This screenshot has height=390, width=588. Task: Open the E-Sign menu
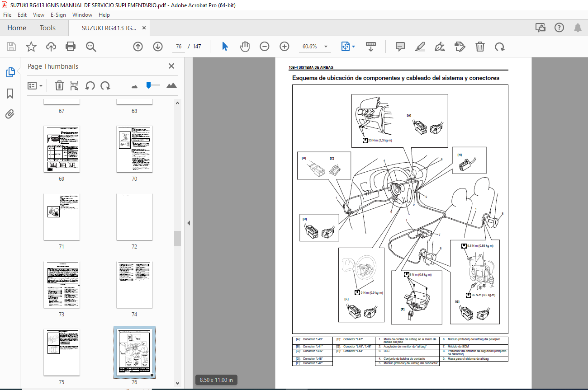tap(58, 15)
